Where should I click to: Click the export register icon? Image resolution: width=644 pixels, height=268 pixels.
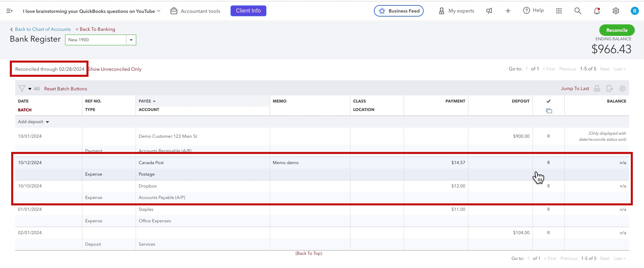[x=609, y=89]
